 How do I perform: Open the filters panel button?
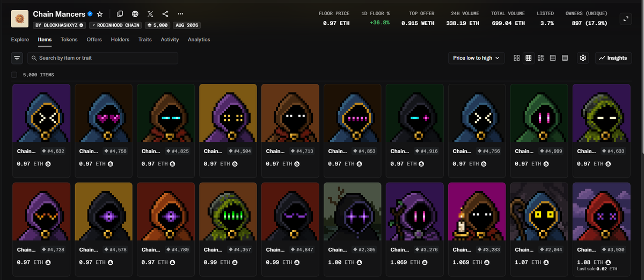point(17,58)
